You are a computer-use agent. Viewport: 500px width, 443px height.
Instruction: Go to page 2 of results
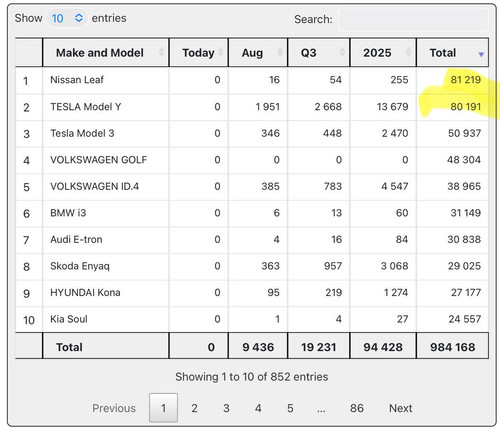pyautogui.click(x=194, y=408)
